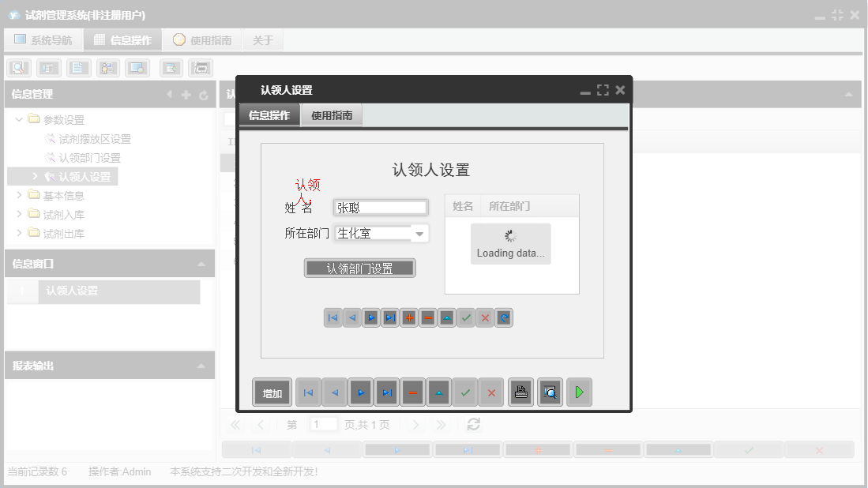Go to first record with first-record navigator icon
The height and width of the screenshot is (488, 868).
[x=333, y=317]
